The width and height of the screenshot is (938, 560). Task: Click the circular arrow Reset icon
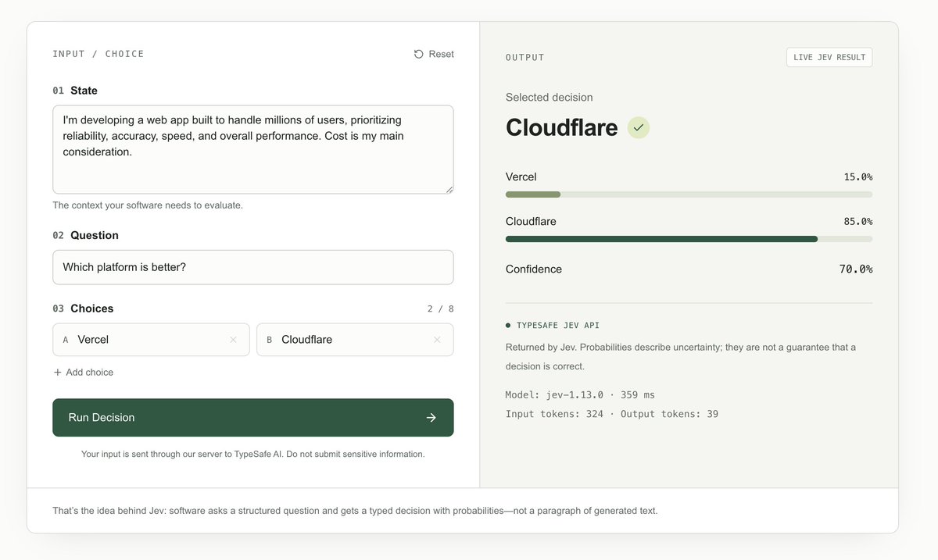tap(419, 54)
